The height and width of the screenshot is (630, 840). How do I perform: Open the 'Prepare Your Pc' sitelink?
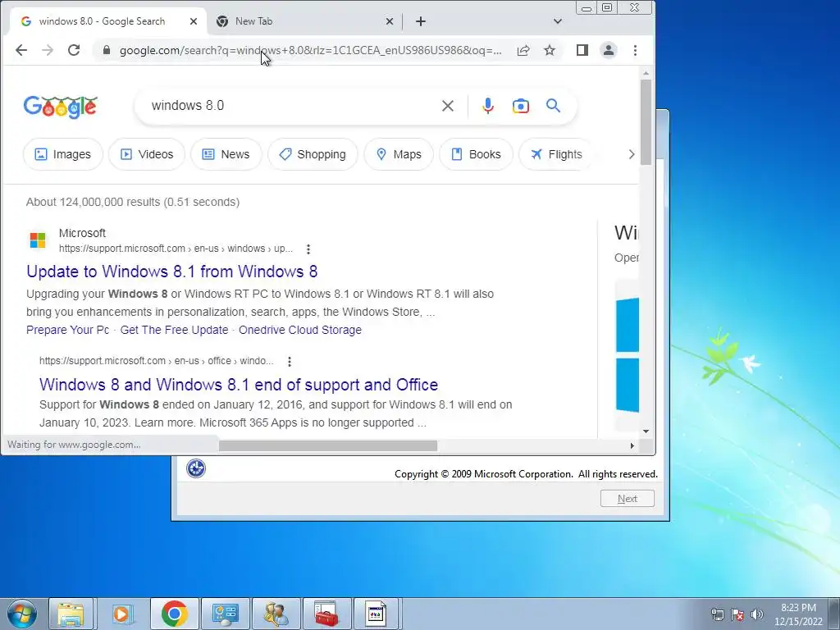(67, 330)
